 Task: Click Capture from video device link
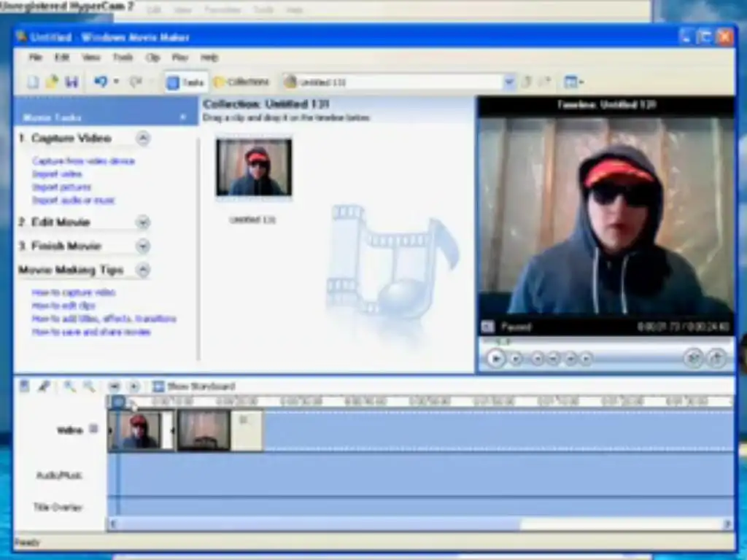coord(83,161)
